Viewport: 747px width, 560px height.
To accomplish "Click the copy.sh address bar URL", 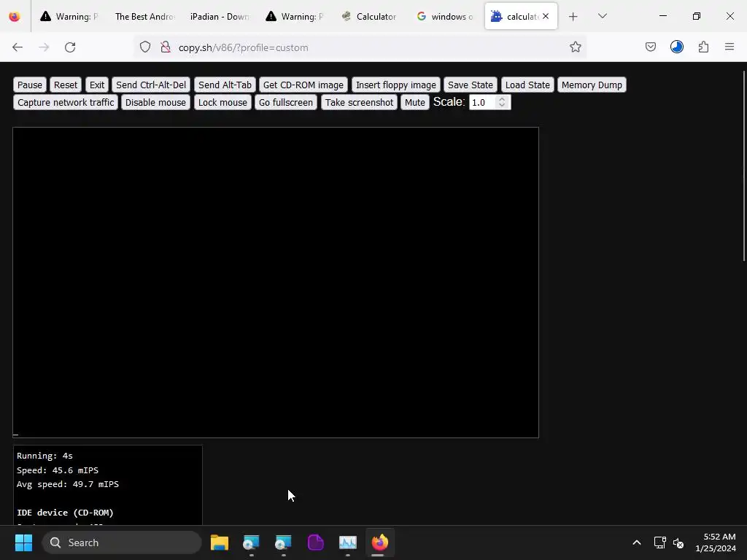I will click(x=244, y=47).
